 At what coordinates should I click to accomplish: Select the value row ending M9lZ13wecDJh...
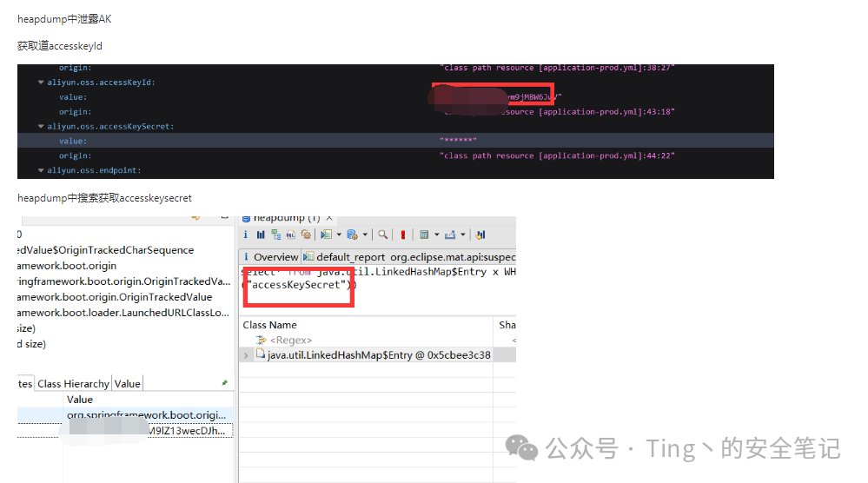click(x=125, y=430)
